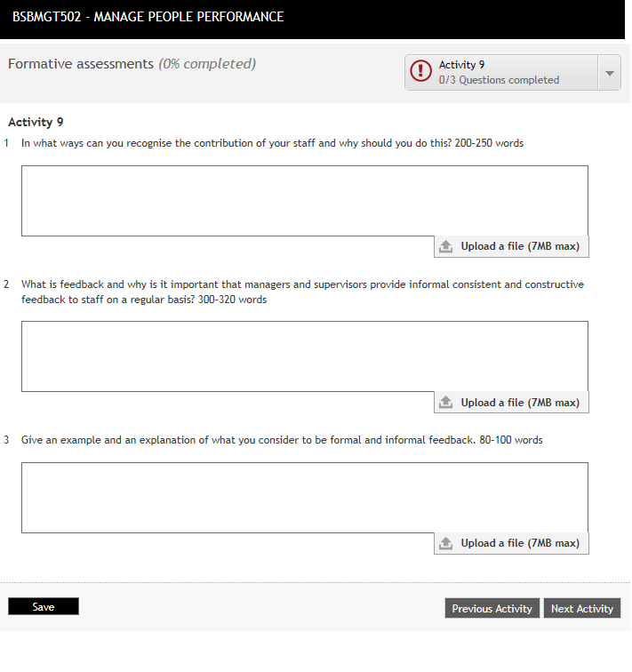Select the formal and informal feedback answer box
632x672 pixels.
click(x=304, y=498)
